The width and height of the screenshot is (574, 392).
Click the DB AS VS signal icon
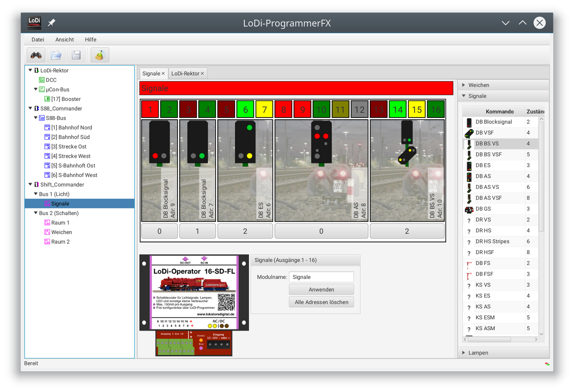[469, 188]
